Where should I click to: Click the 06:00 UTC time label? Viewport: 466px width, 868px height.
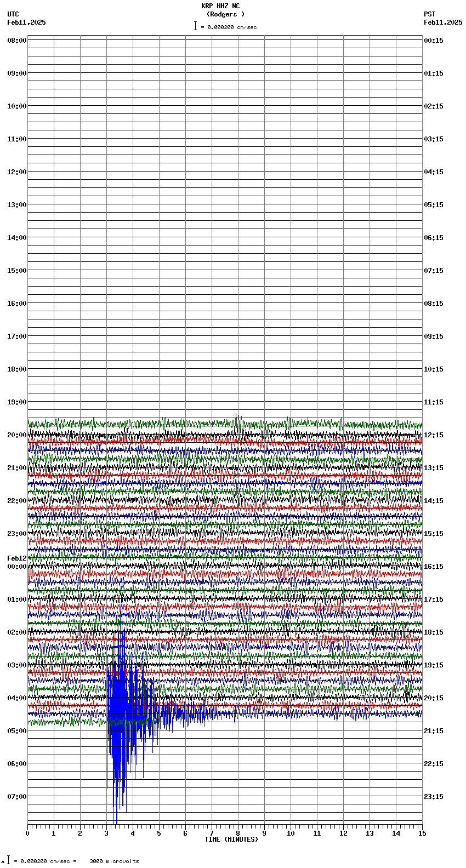coord(17,764)
